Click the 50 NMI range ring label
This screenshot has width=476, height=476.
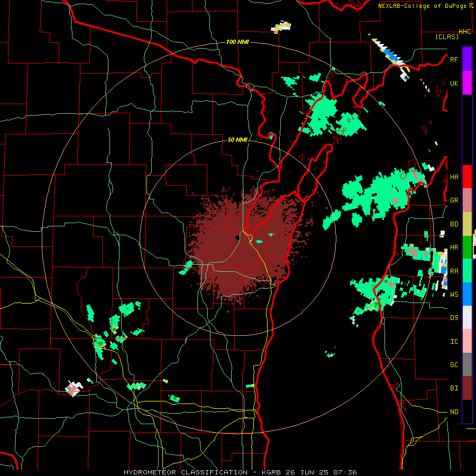tap(237, 140)
